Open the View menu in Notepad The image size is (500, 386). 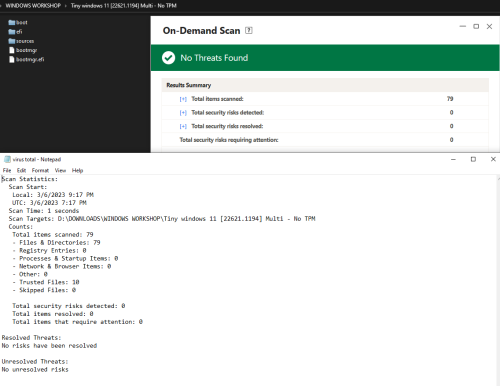tap(60, 170)
